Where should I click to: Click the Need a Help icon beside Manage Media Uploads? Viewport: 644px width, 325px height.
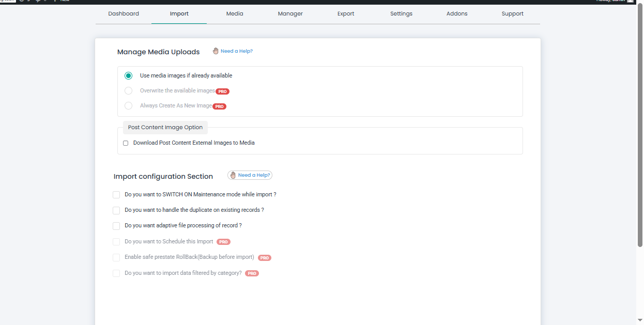click(216, 51)
